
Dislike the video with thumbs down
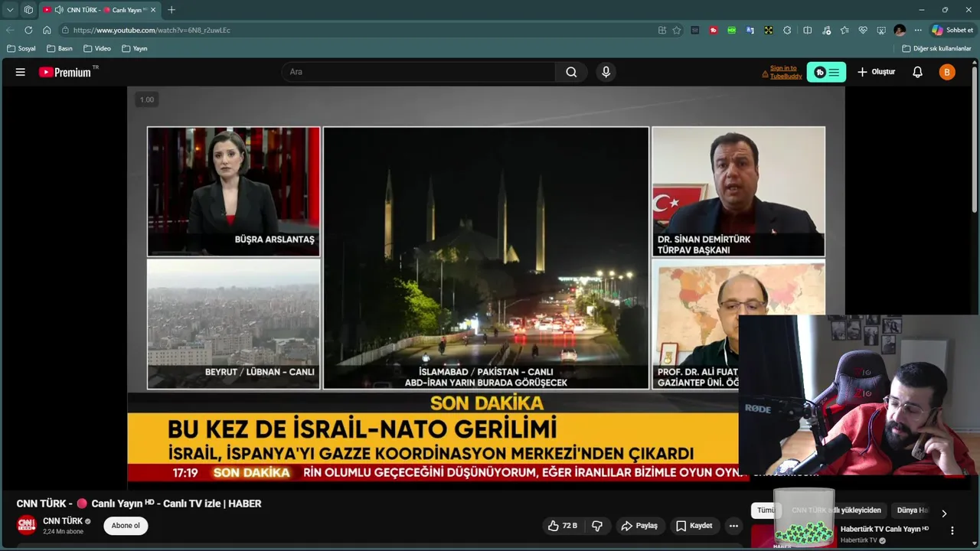(597, 526)
